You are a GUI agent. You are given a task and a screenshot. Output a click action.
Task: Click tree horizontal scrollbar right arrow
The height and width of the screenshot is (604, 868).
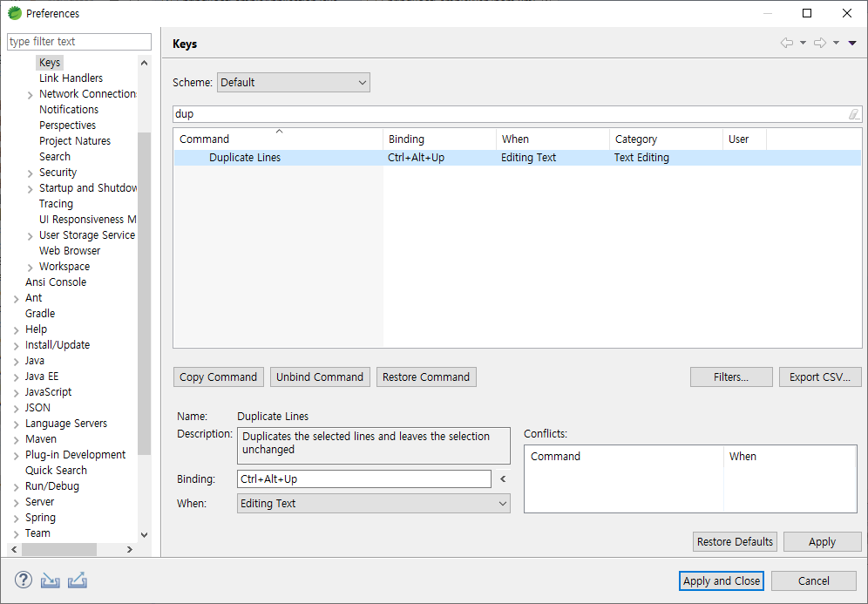pyautogui.click(x=130, y=550)
